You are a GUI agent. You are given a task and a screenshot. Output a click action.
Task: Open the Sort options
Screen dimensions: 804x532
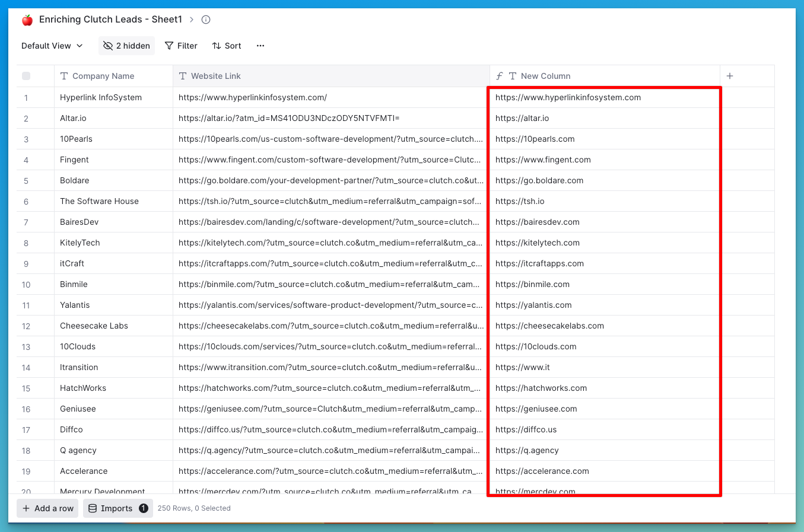(227, 46)
